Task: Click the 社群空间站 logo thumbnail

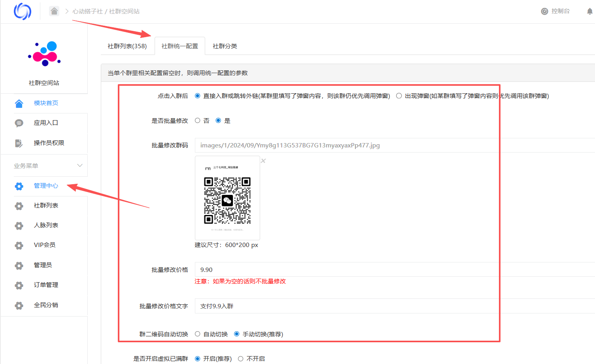Action: pos(44,53)
